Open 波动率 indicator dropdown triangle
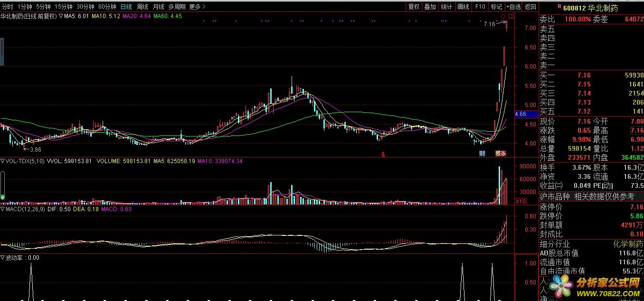The image size is (644, 301). point(2,258)
